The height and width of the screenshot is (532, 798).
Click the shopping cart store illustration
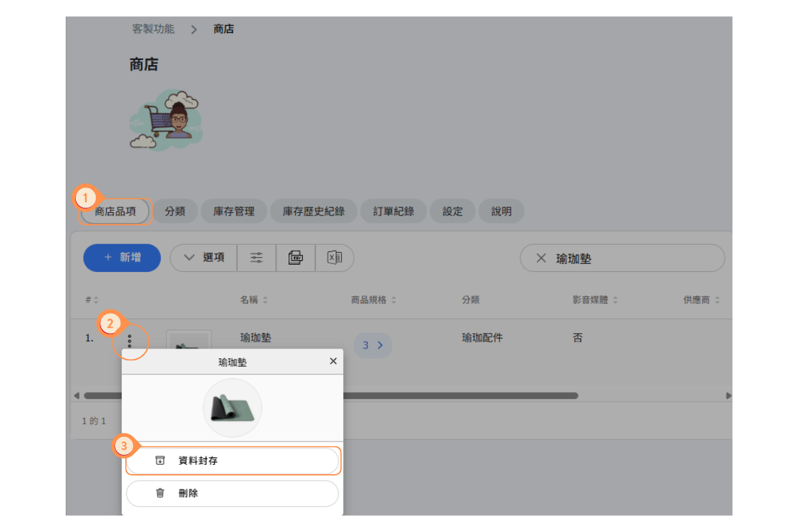coord(165,120)
